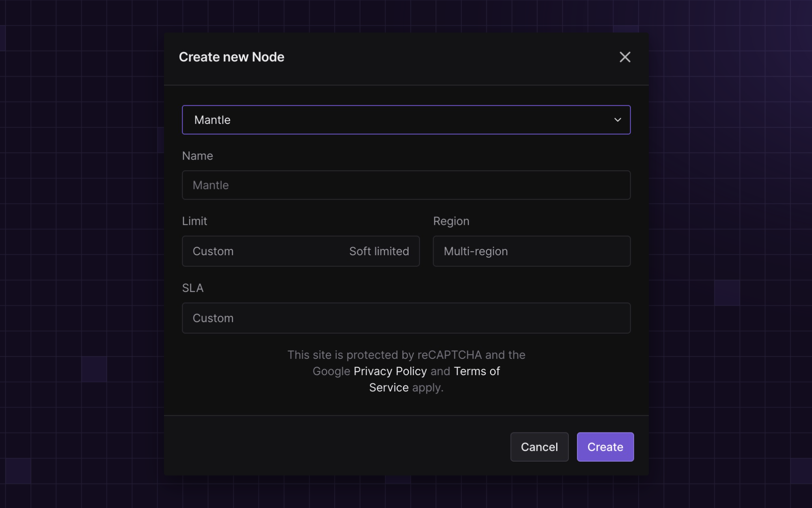Image resolution: width=812 pixels, height=508 pixels.
Task: Click the SLA field label
Action: point(192,288)
